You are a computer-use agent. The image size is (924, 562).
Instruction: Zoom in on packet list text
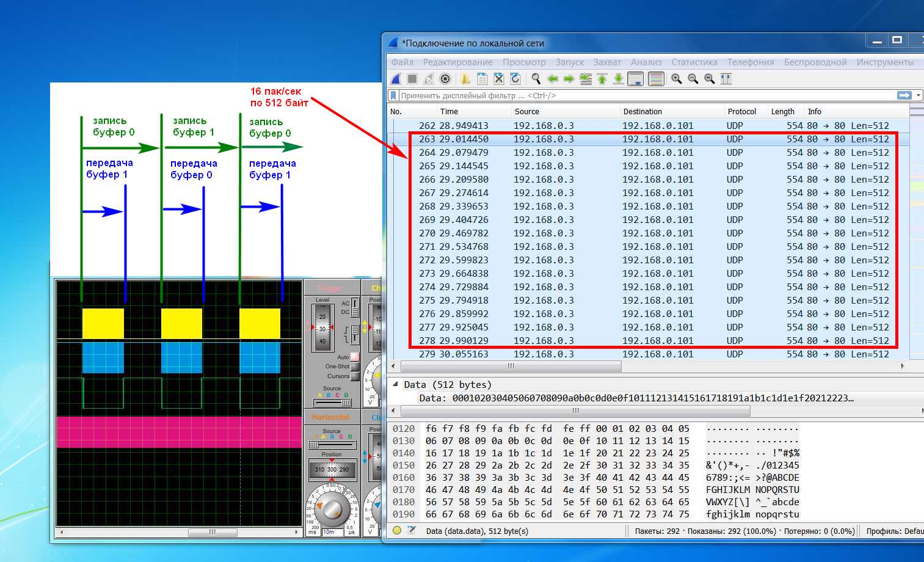point(676,79)
